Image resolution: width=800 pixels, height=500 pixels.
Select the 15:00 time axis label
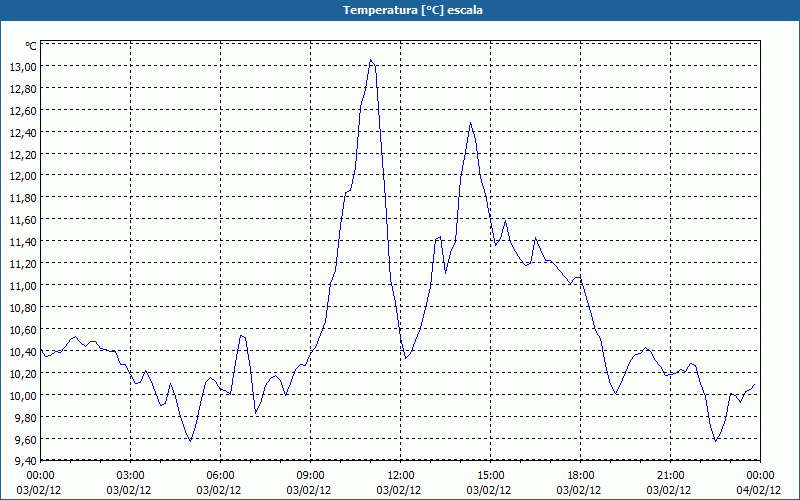coord(490,476)
